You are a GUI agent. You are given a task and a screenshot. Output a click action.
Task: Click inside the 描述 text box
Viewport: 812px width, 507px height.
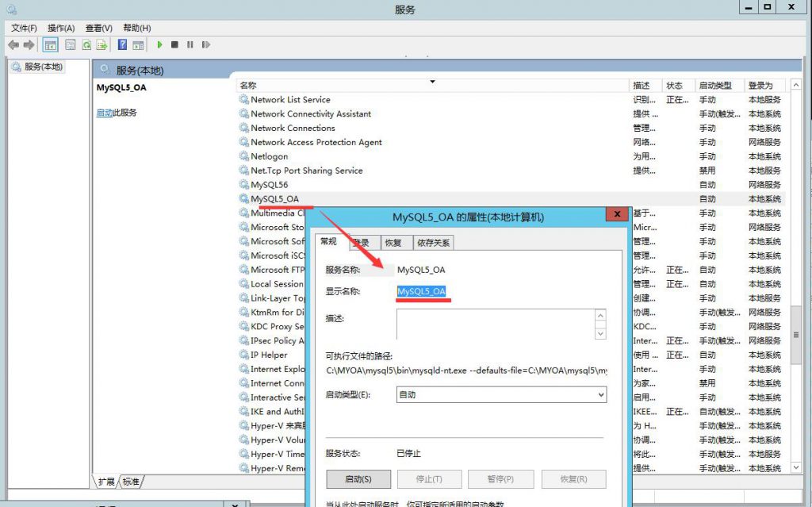[496, 325]
